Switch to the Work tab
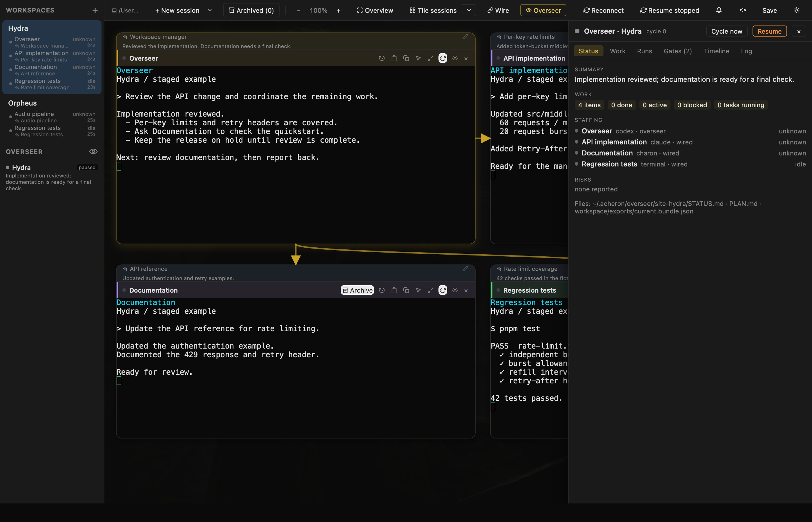812x522 pixels. tap(617, 51)
